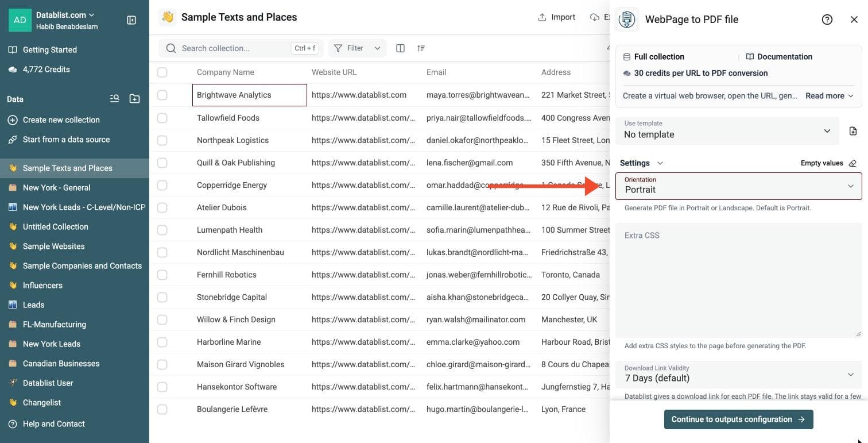Image resolution: width=868 pixels, height=443 pixels.
Task: Toggle the select-all header checkbox
Action: coord(162,72)
